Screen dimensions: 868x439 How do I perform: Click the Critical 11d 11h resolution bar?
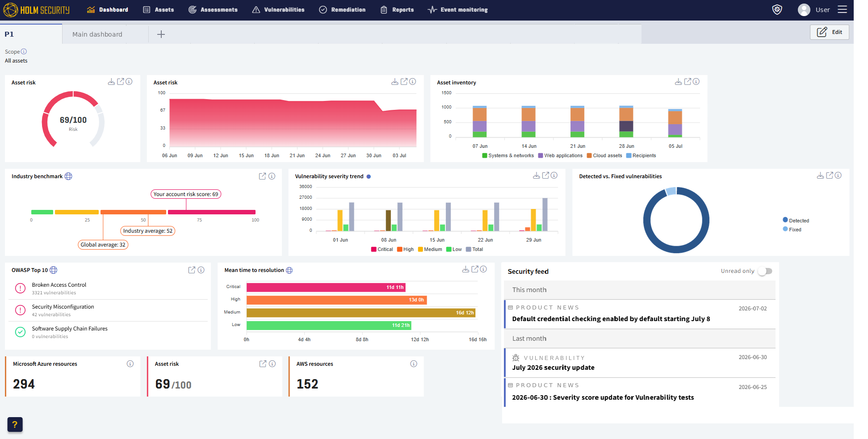[x=326, y=287]
